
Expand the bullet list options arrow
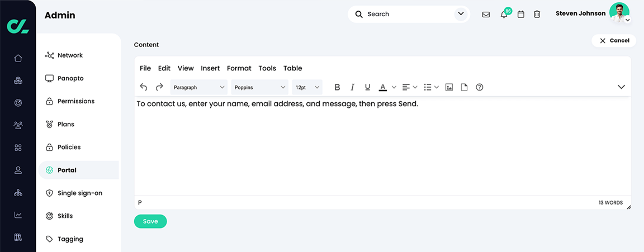437,87
